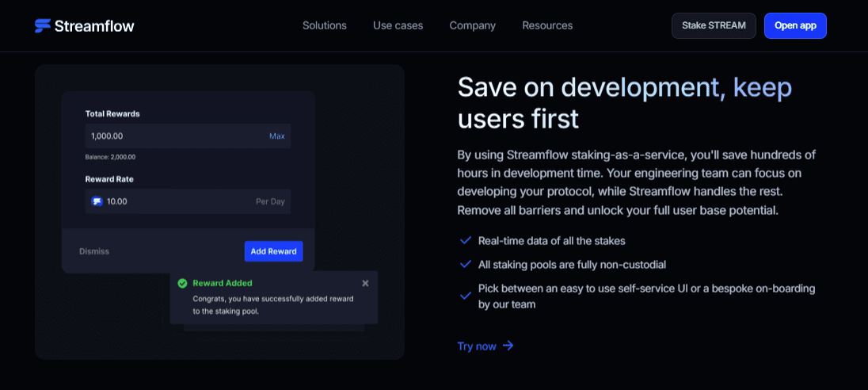Screen dimensions: 868x390
Task: Open the Company menu
Action: (x=473, y=25)
